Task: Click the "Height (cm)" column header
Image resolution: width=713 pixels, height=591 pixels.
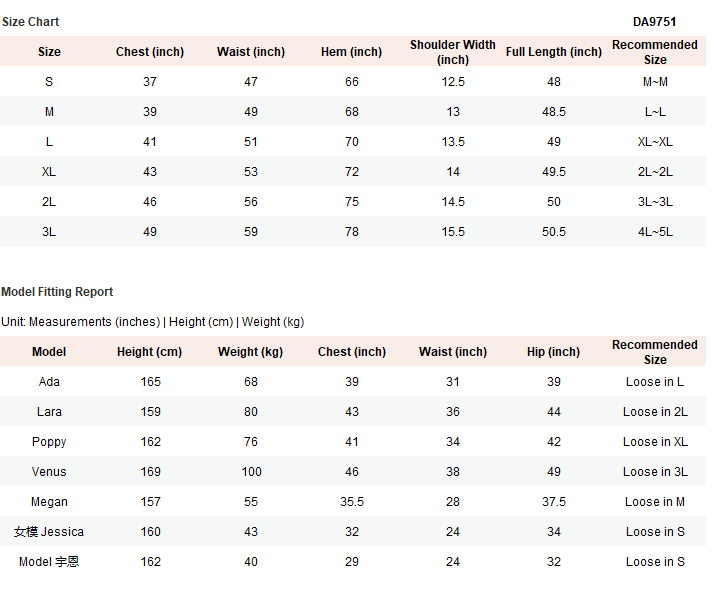Action: pyautogui.click(x=149, y=352)
